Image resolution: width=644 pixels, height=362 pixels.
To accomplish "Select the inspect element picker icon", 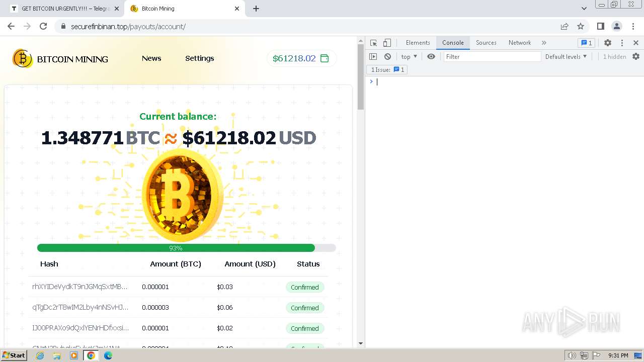I will pyautogui.click(x=373, y=43).
